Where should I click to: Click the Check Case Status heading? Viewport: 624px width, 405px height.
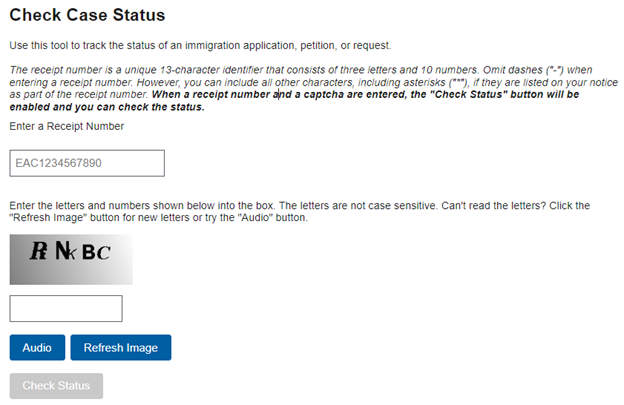[x=87, y=15]
